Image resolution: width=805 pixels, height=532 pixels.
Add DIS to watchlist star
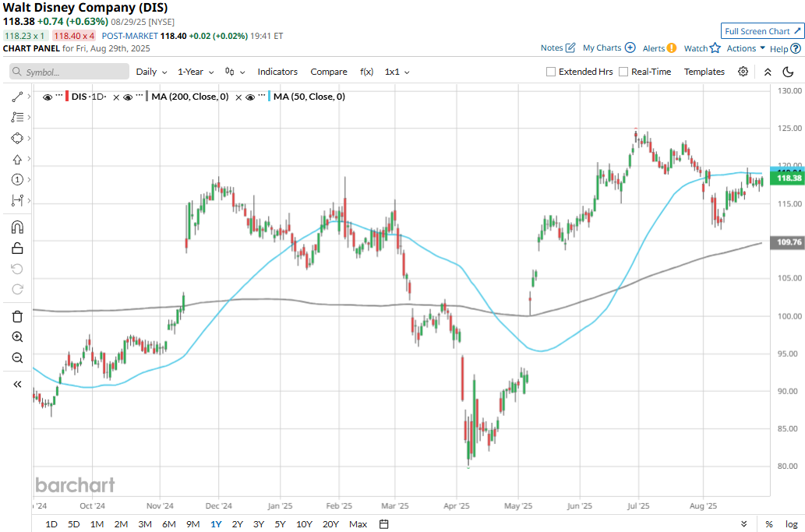715,48
